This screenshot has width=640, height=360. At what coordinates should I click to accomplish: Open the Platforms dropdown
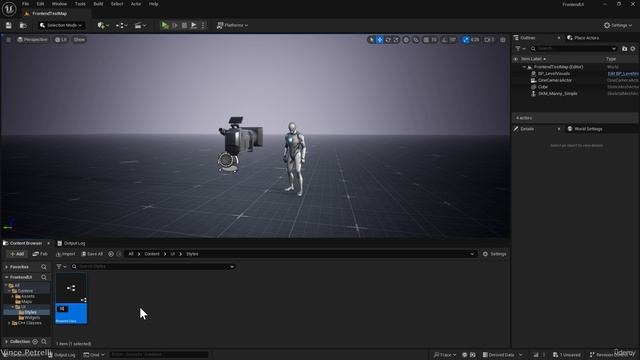pyautogui.click(x=232, y=25)
